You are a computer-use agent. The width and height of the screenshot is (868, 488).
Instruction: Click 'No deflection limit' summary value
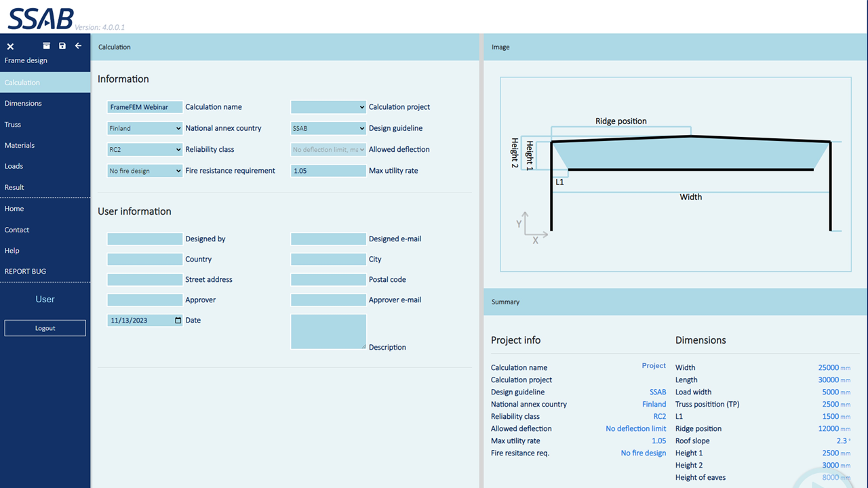point(636,429)
